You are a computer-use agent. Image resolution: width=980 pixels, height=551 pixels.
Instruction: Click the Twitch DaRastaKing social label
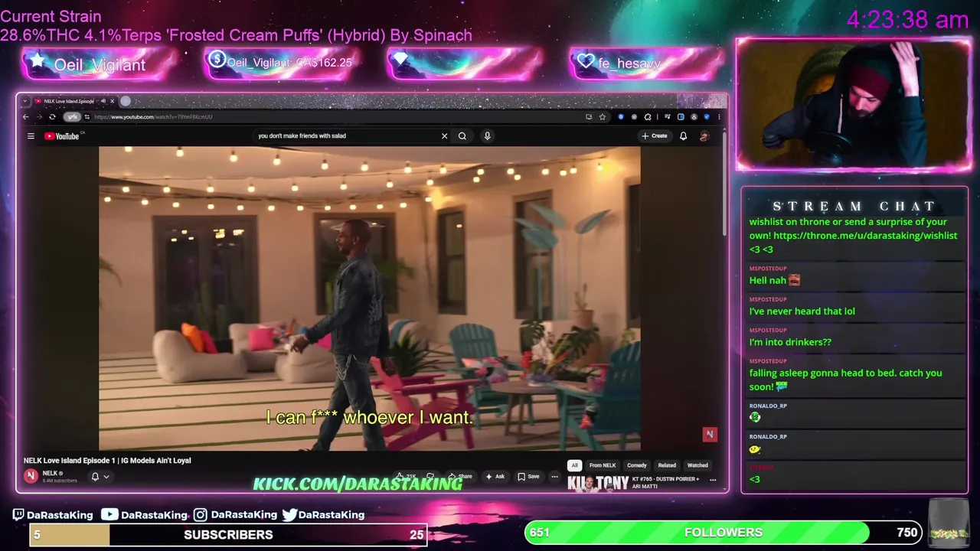(x=53, y=515)
